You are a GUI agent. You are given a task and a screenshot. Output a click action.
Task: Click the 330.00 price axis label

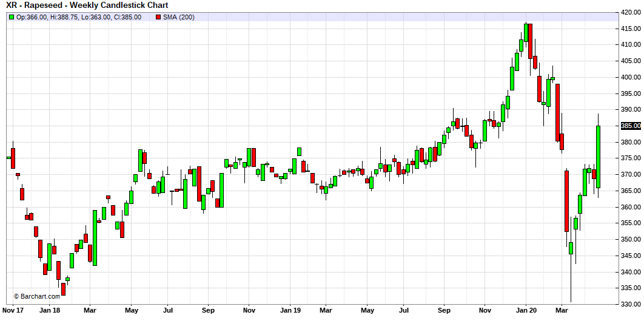tap(630, 304)
